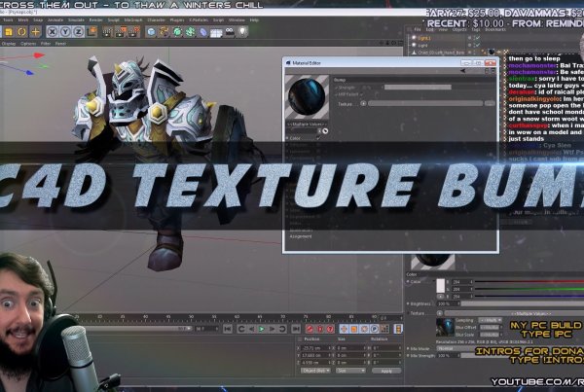Adjust the red R color slider
Screen dimensions: 584x392
[529, 282]
